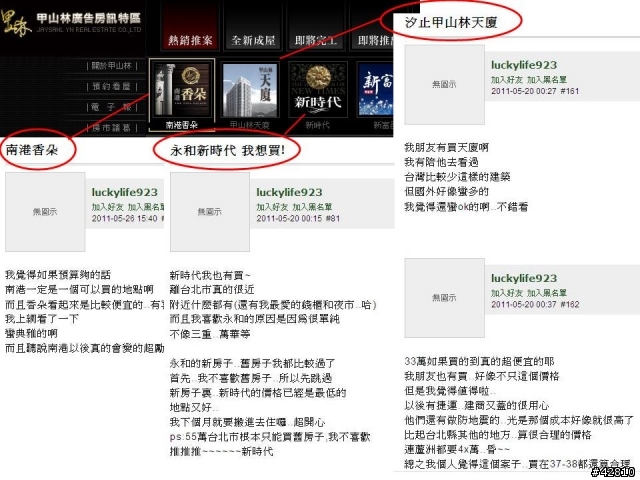Click luckylife923 username in 南港香朵 post
The image size is (640, 480).
(x=124, y=192)
